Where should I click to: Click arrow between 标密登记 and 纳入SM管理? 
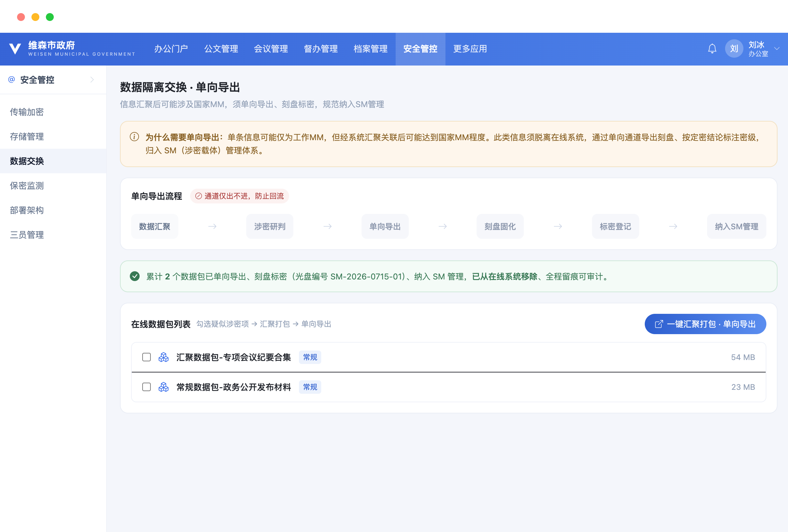[673, 226]
